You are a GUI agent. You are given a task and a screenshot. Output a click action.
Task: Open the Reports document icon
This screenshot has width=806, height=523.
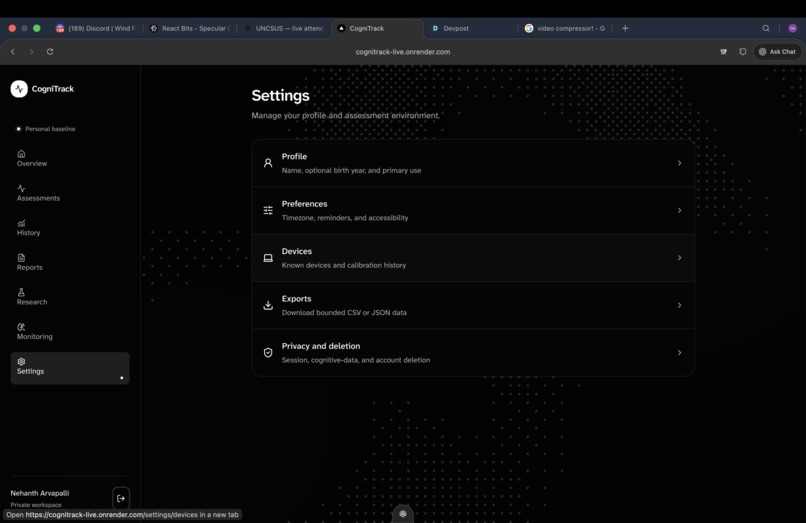coord(21,258)
